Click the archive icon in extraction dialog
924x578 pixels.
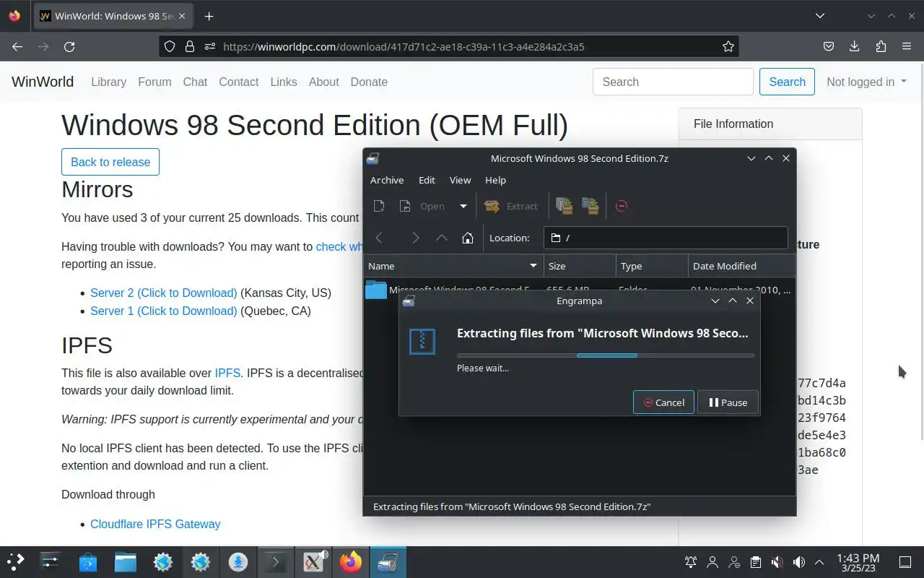coord(422,342)
